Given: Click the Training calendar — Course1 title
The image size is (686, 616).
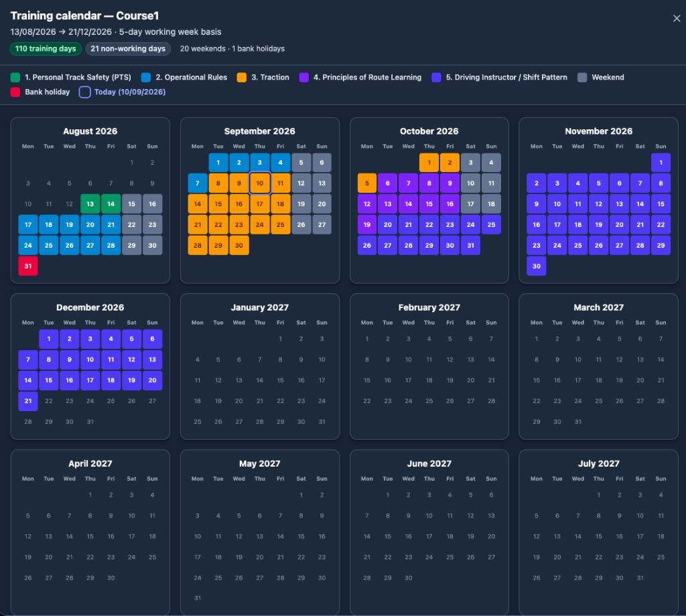Looking at the screenshot, I should click(84, 16).
